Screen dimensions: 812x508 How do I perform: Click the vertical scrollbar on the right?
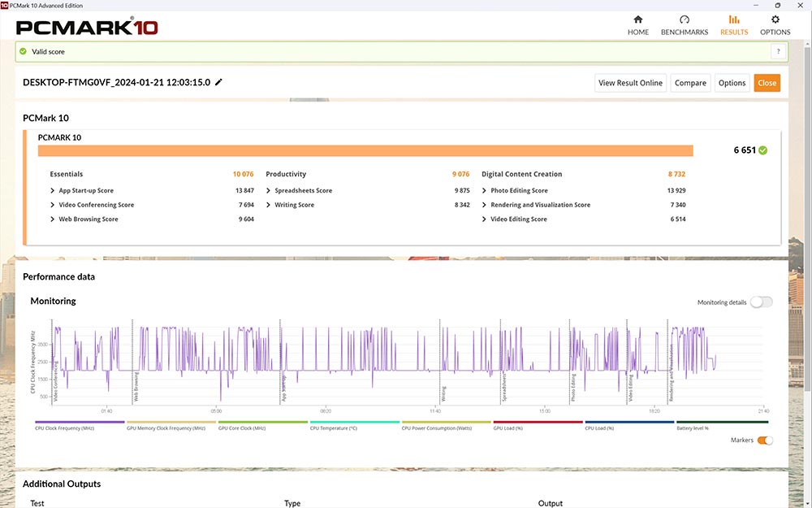tap(807, 218)
